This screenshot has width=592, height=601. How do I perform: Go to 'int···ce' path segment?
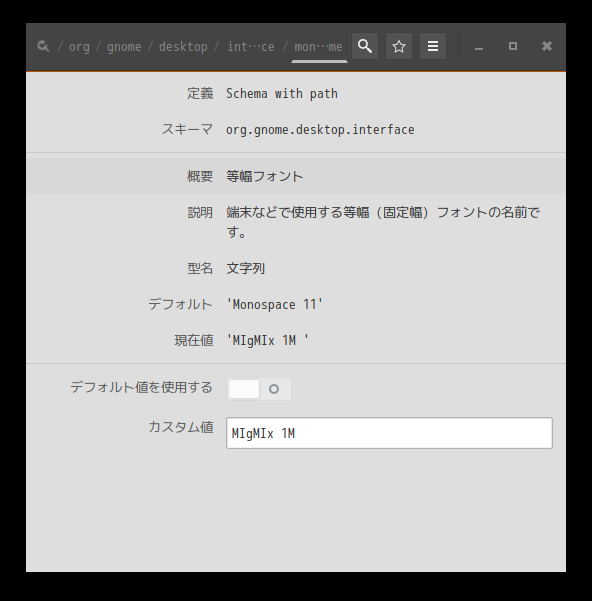coord(251,47)
